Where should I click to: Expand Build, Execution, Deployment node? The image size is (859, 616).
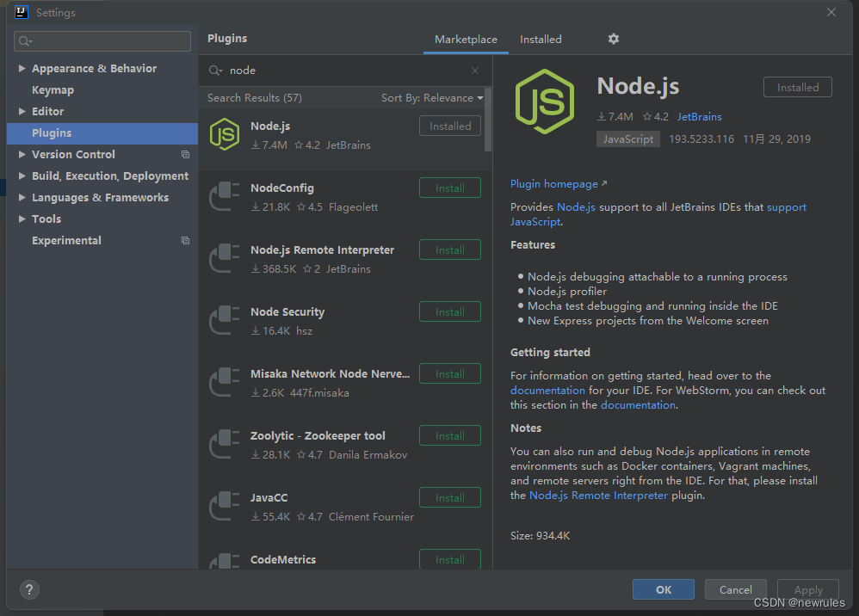tap(22, 176)
